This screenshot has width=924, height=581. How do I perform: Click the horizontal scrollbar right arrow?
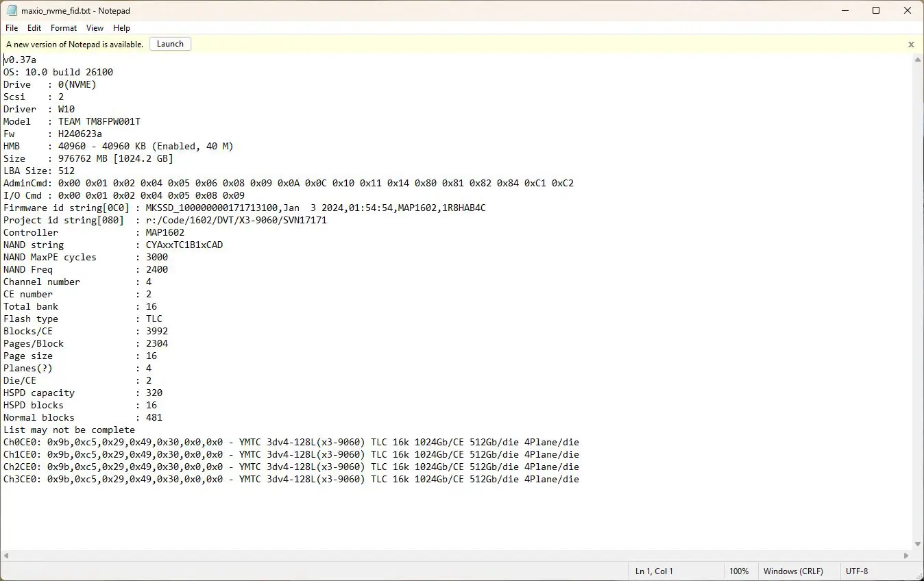coord(906,556)
